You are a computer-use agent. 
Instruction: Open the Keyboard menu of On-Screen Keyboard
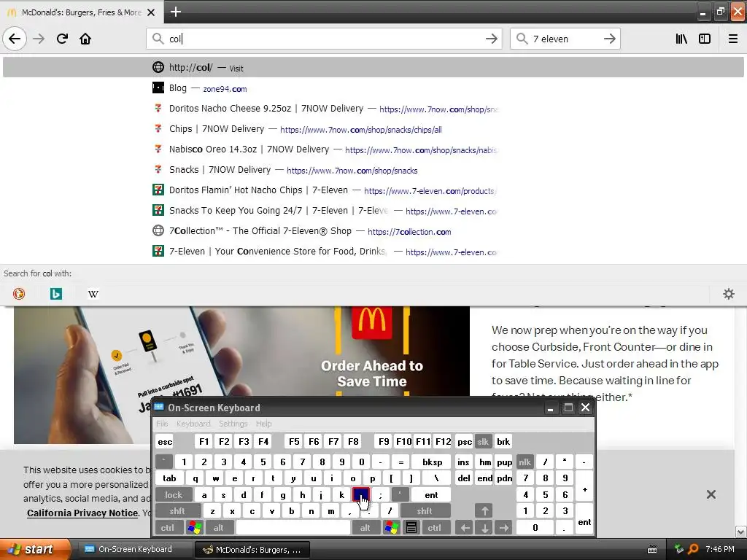[x=193, y=424]
